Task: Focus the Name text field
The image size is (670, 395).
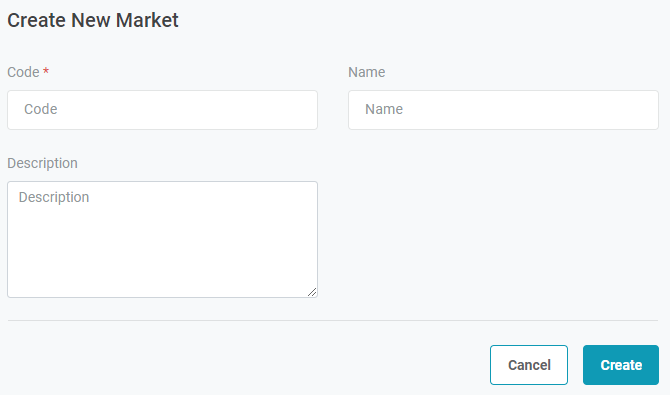Action: [x=503, y=110]
